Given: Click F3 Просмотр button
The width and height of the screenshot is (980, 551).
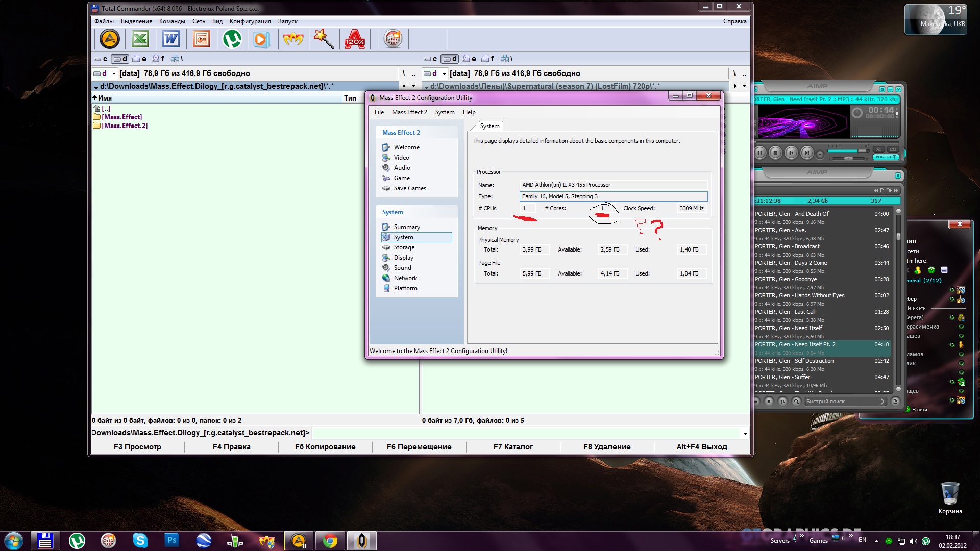Looking at the screenshot, I should click(x=137, y=447).
